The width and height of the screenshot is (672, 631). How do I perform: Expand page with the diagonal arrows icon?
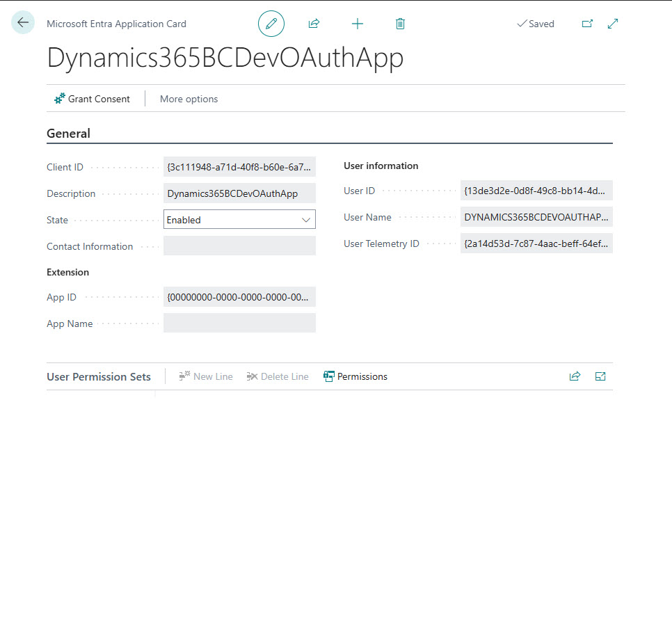pyautogui.click(x=613, y=24)
